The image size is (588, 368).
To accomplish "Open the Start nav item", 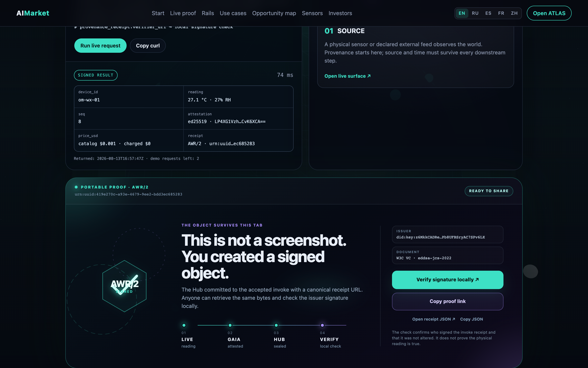I will tap(158, 13).
